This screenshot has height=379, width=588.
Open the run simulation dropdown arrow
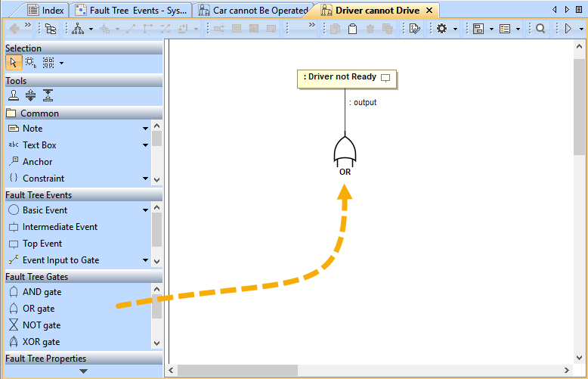[582, 29]
